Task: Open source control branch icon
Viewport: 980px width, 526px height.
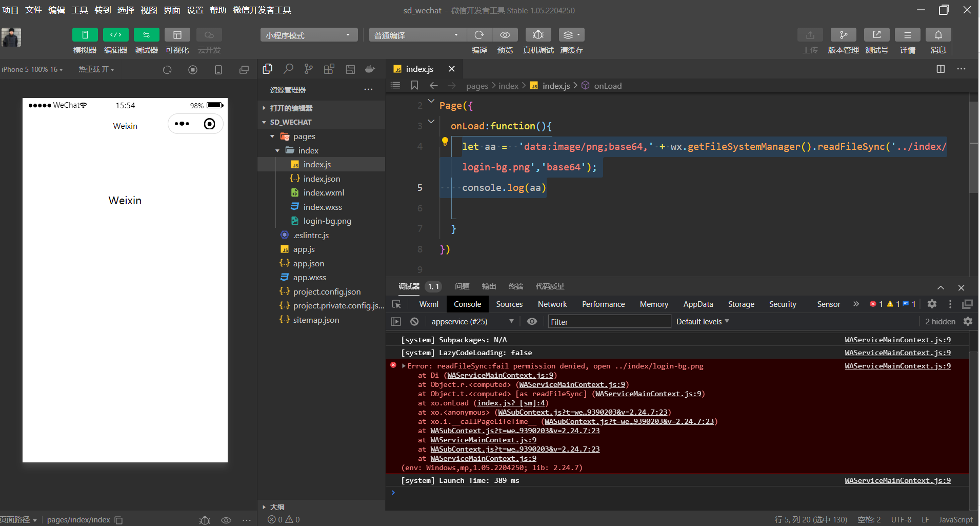Action: [308, 69]
